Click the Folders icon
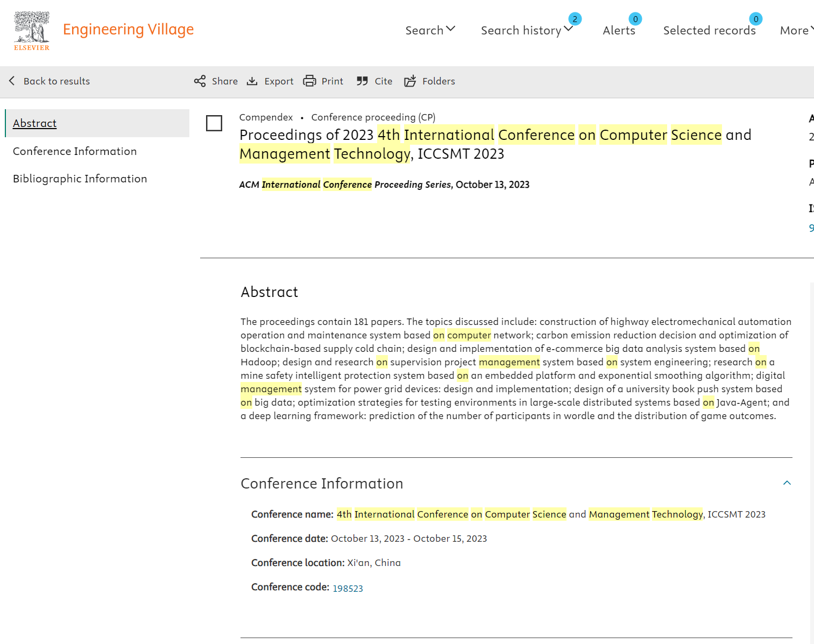This screenshot has width=814, height=644. 410,81
